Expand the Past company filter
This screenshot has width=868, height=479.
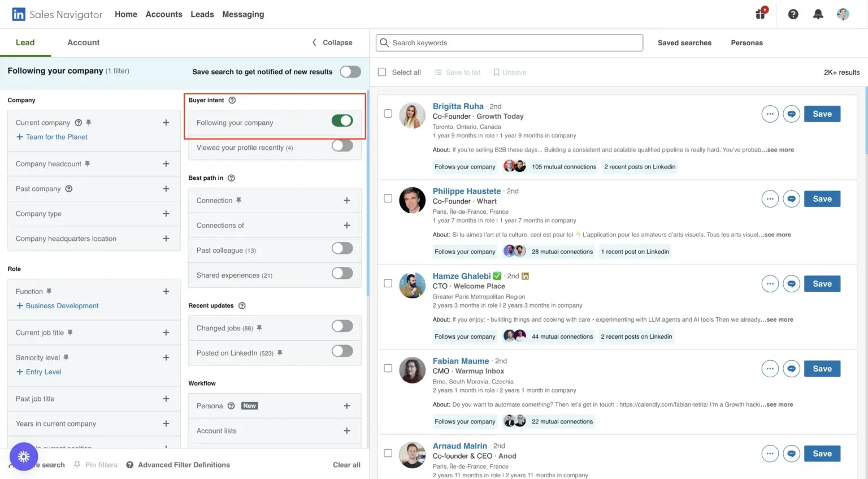click(x=166, y=188)
